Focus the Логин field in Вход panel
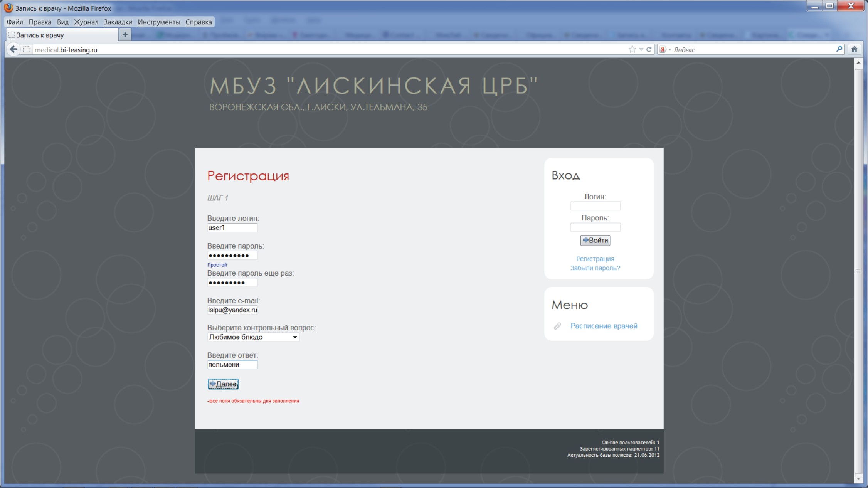 coord(595,206)
